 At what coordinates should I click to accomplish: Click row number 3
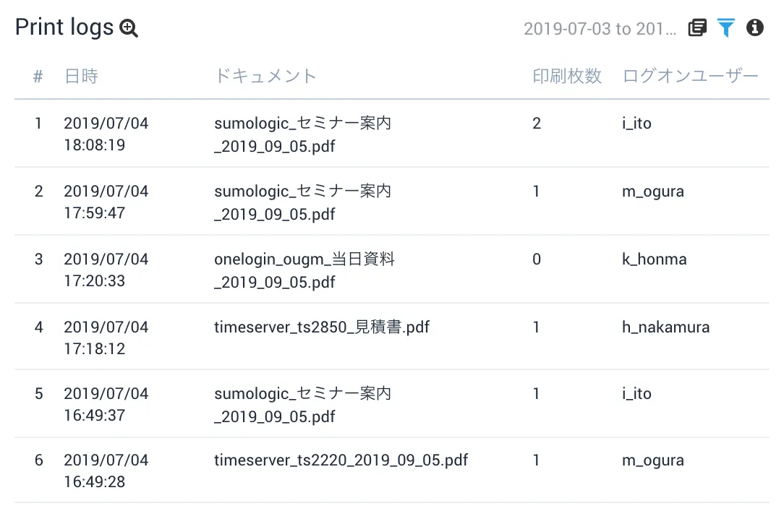[x=38, y=259]
